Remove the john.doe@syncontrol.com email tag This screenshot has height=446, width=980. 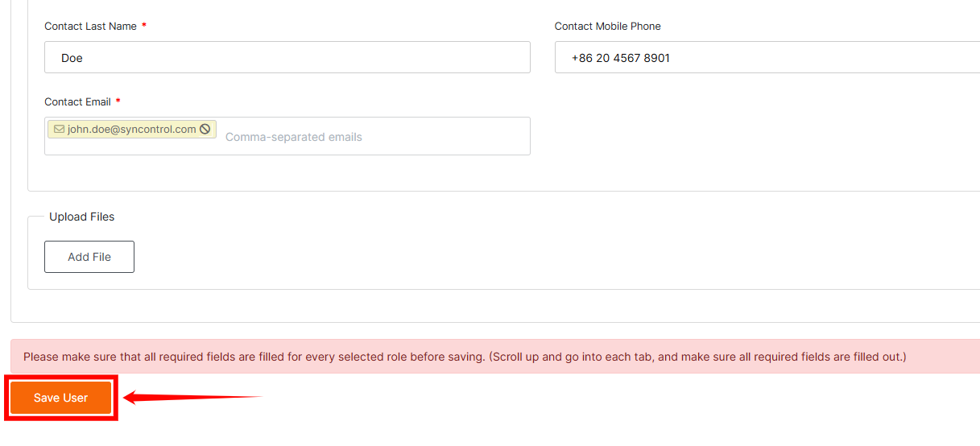(205, 129)
